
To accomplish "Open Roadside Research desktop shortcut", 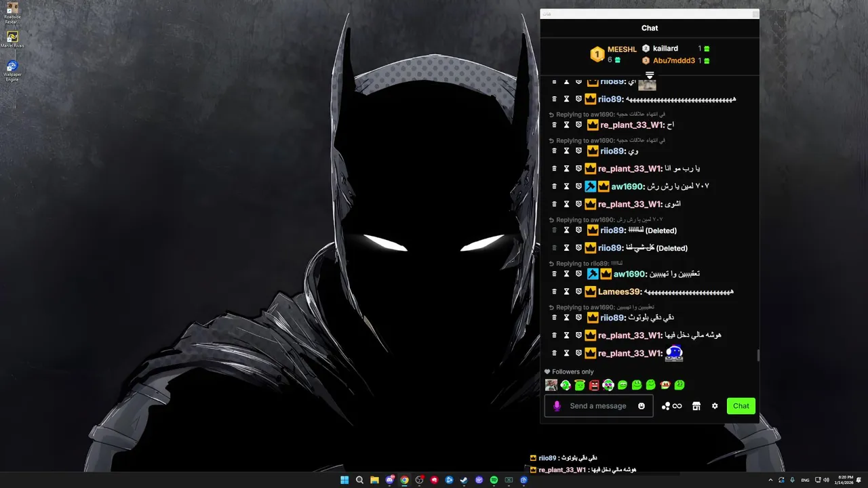I will 12,13.
